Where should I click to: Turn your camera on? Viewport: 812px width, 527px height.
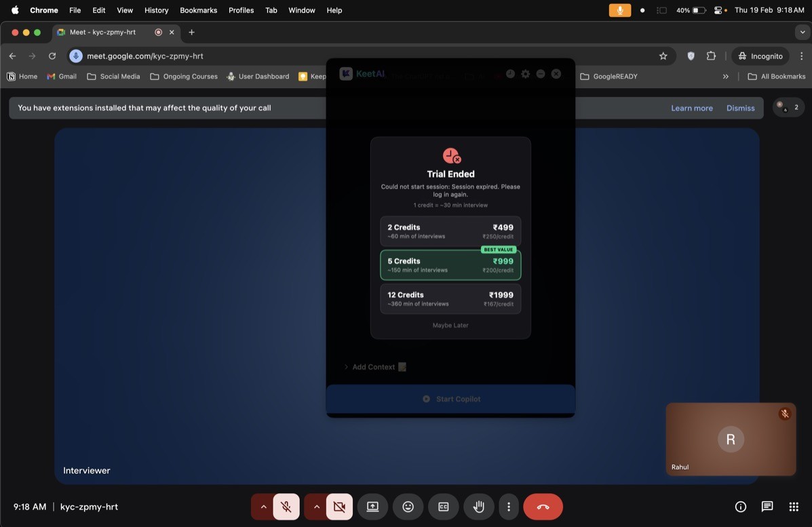click(339, 506)
